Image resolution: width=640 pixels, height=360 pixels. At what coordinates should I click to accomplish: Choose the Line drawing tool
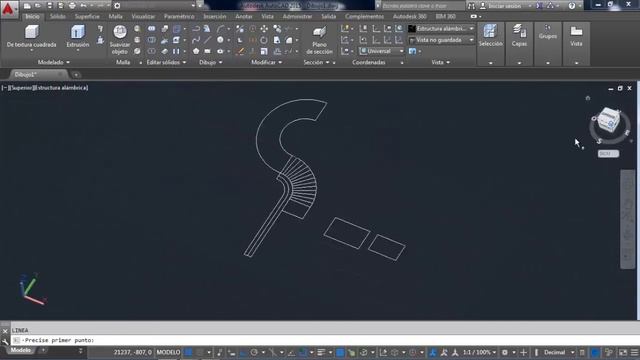(x=207, y=40)
